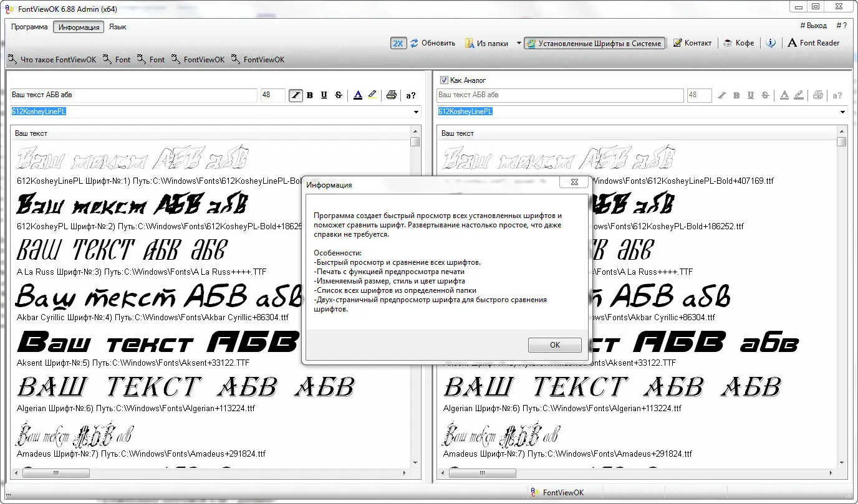Open the Программа menu
The height and width of the screenshot is (504, 858).
tap(29, 27)
